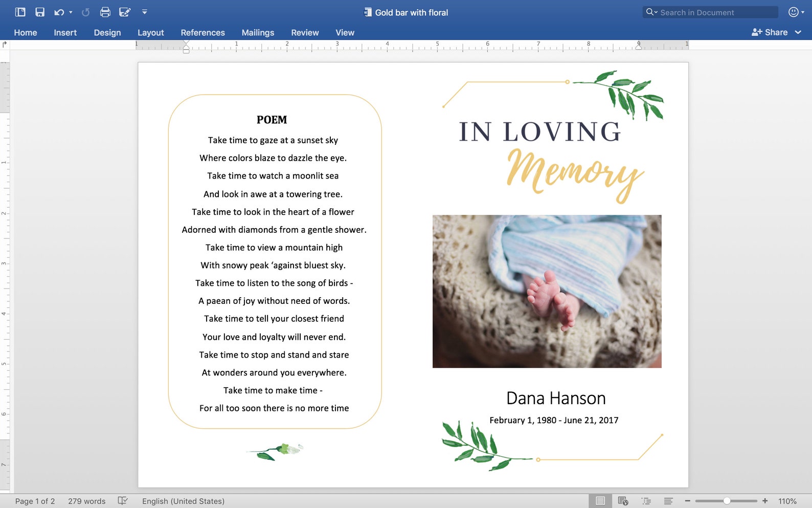Expand the ribbon with the chevron

(x=798, y=32)
